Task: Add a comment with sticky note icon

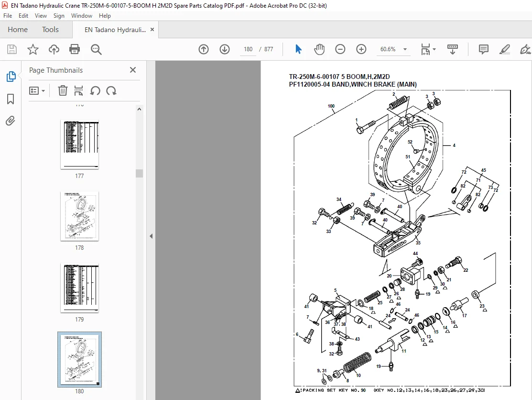Action: pyautogui.click(x=483, y=49)
